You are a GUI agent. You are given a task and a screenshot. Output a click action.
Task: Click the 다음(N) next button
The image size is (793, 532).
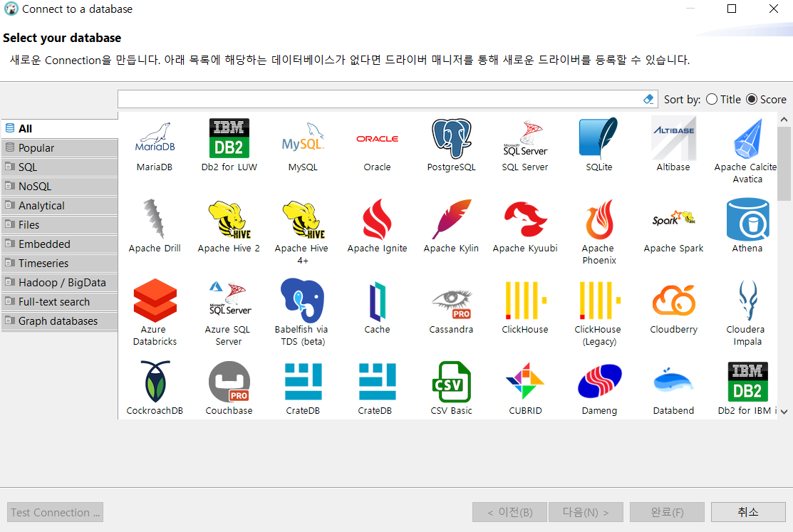[x=586, y=512]
